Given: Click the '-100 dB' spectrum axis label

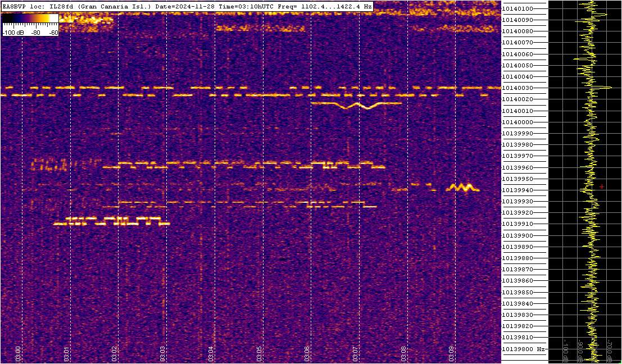Looking at the screenshot, I should coord(565,351).
